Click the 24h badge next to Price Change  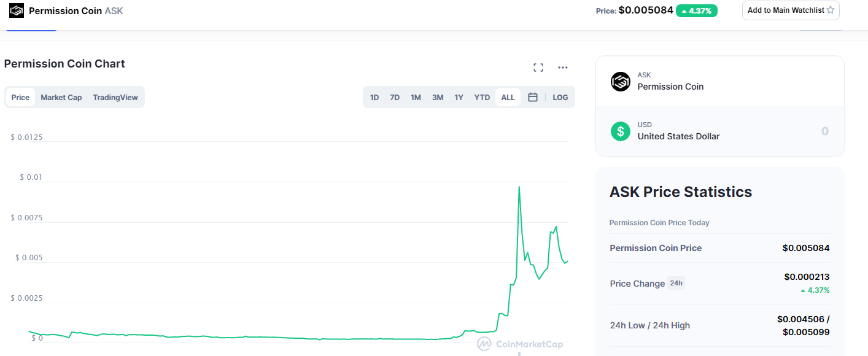[676, 283]
